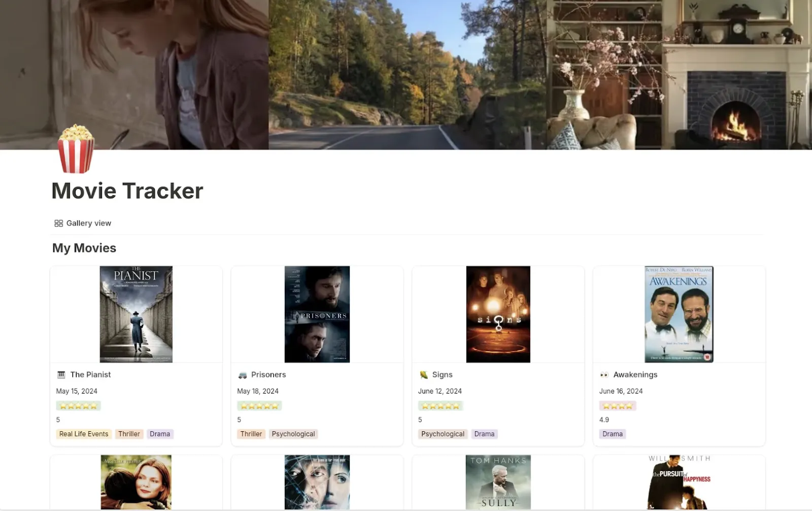The width and height of the screenshot is (812, 511).
Task: Click the popcorn page icon
Action: coord(76,149)
